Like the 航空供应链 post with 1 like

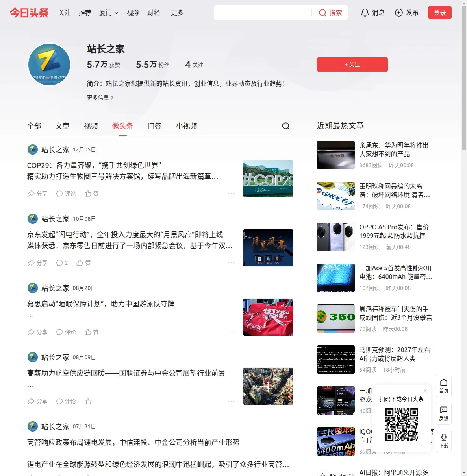click(91, 401)
